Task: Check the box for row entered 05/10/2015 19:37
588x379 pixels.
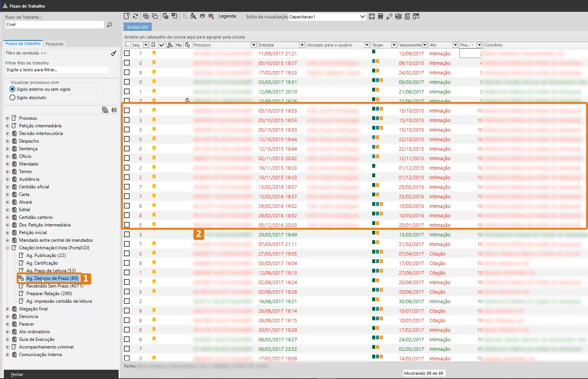Action: pyautogui.click(x=127, y=63)
